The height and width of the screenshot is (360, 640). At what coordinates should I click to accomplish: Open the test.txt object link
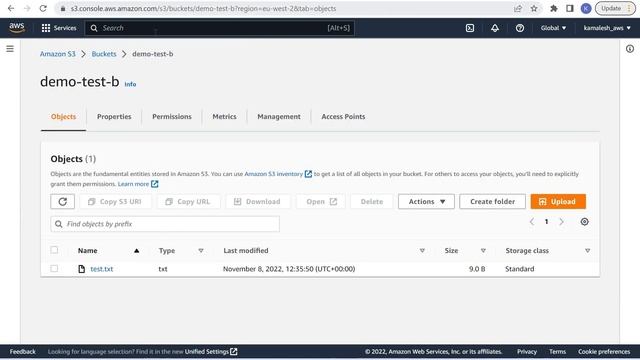click(102, 269)
